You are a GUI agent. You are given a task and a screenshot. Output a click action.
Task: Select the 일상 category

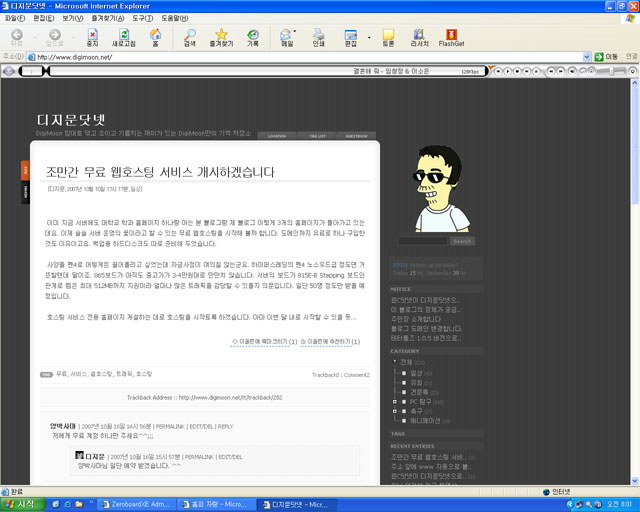pos(416,373)
